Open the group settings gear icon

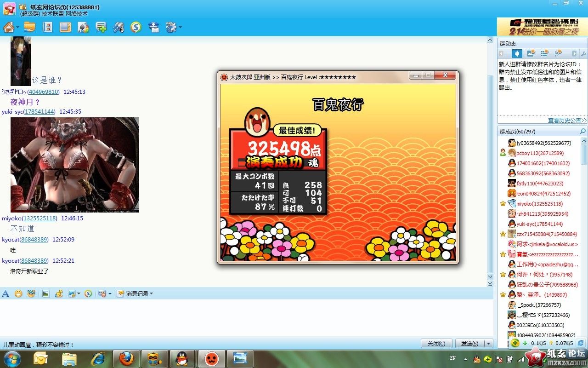(171, 27)
